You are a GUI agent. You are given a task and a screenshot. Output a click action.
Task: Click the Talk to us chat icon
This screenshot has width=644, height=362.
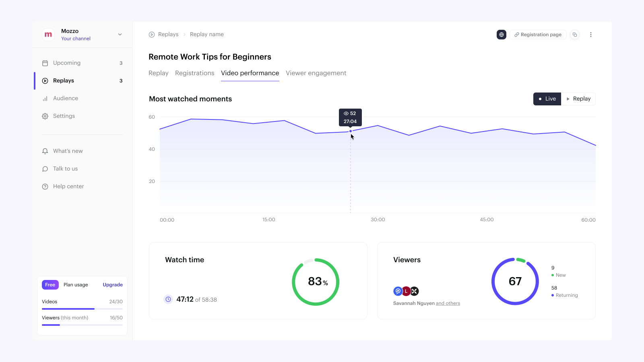click(x=45, y=169)
